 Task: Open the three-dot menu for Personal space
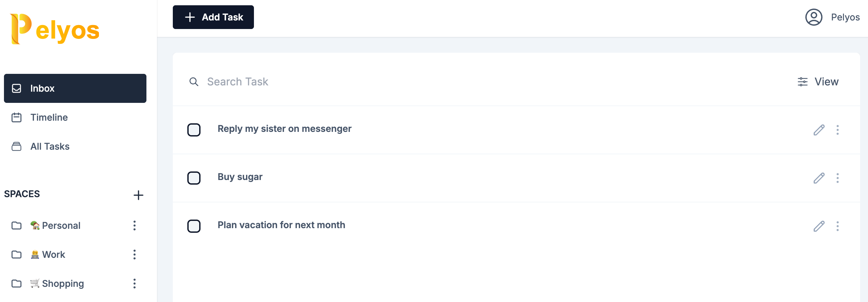(x=135, y=225)
